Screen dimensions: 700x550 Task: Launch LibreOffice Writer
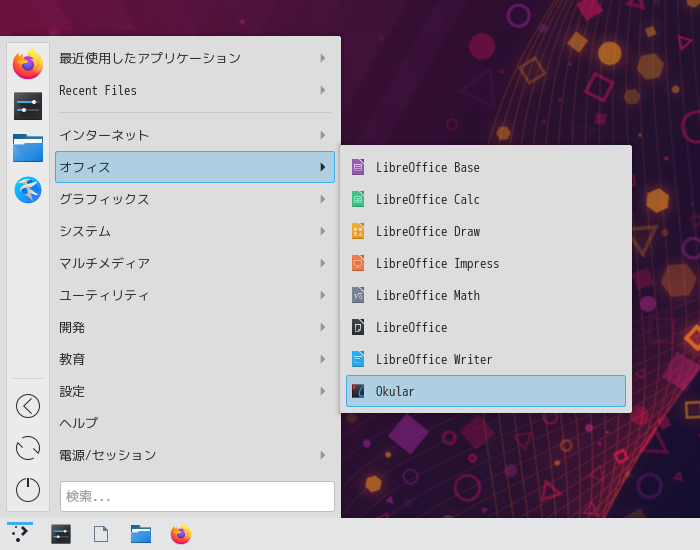click(486, 359)
